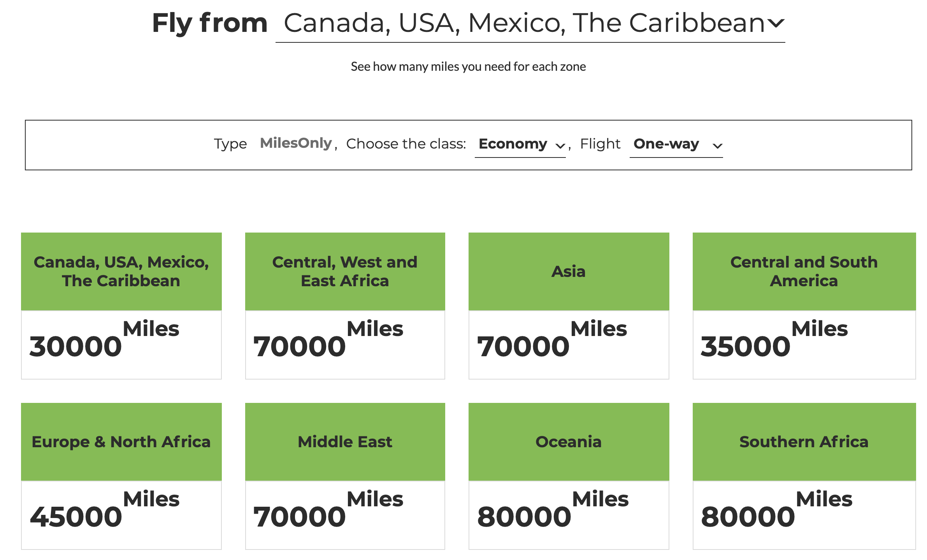The width and height of the screenshot is (927, 560).
Task: Open the Fly from region dropdown
Action: (523, 23)
